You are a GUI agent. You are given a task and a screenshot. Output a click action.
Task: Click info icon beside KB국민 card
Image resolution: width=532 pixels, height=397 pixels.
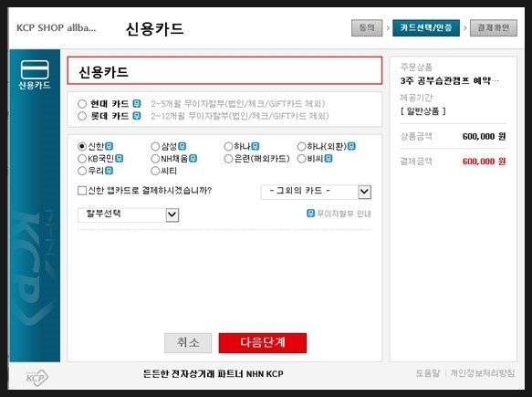(x=120, y=159)
